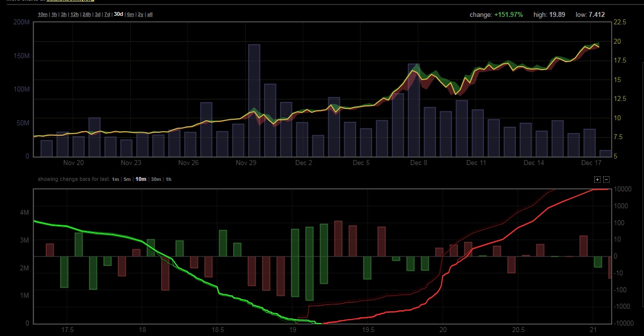Image resolution: width=644 pixels, height=336 pixels.
Task: Select the 7d chart range
Action: coord(107,14)
